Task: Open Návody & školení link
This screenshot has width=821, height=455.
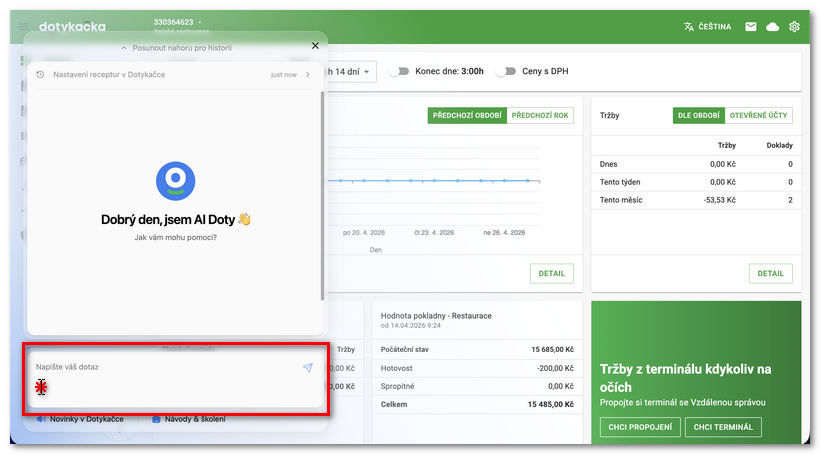Action: (x=194, y=419)
